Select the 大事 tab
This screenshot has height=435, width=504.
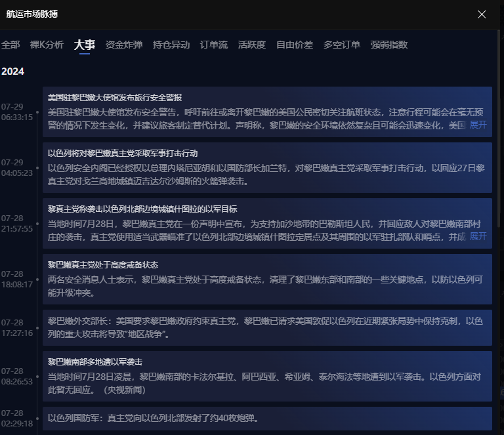85,45
